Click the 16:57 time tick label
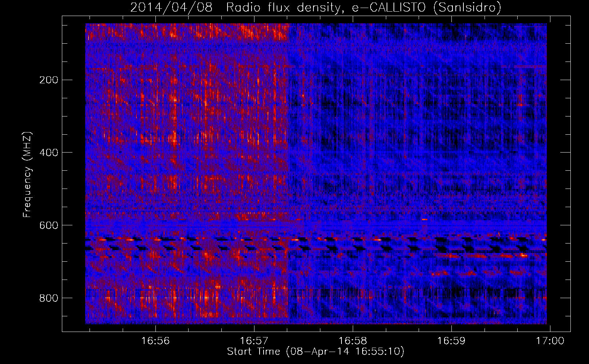Viewport: 589px width, 364px height. pos(254,341)
